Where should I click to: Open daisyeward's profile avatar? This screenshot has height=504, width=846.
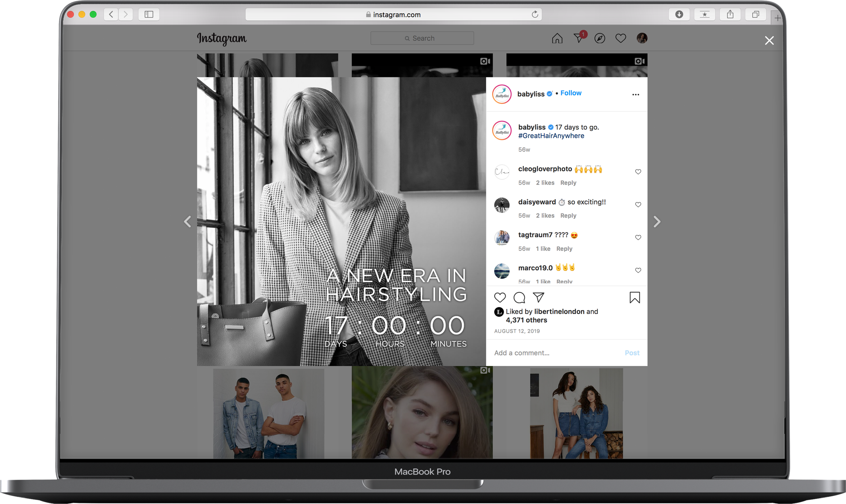[x=502, y=205]
